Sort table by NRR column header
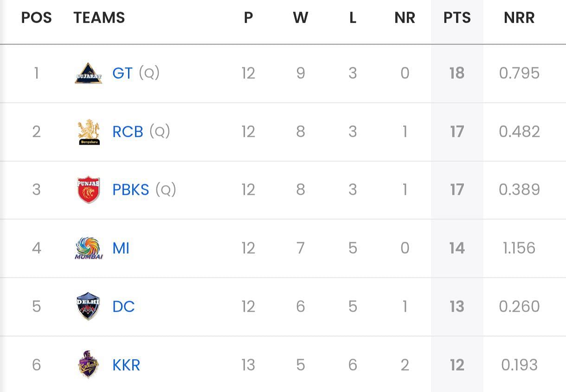Viewport: 566px width, 392px height. [519, 18]
